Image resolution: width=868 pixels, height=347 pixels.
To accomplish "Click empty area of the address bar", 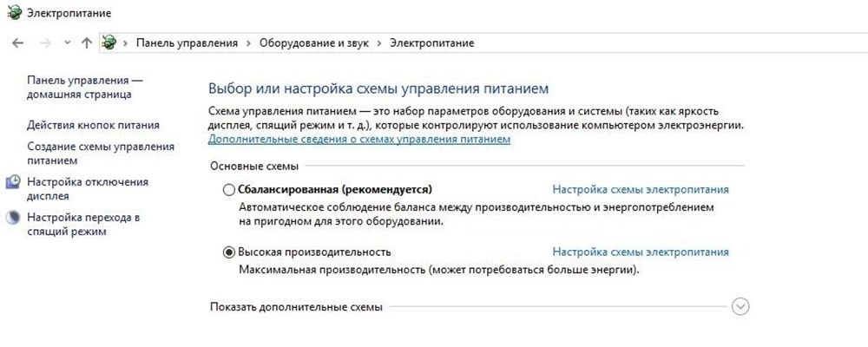I will click(x=664, y=43).
